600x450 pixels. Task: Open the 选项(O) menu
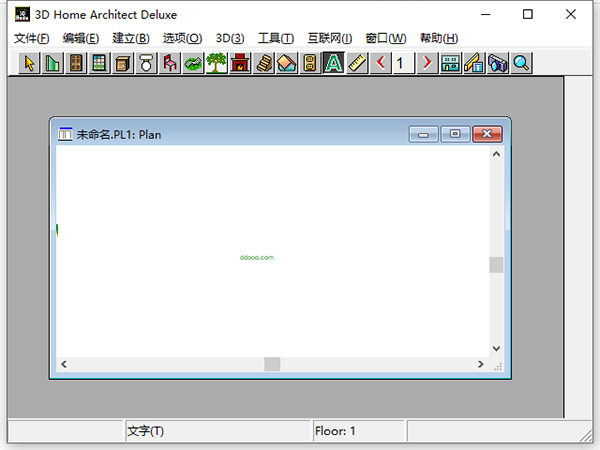click(x=182, y=38)
